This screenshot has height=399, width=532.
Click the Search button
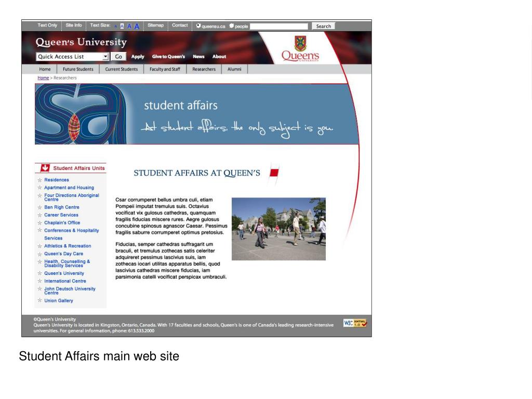coord(323,26)
